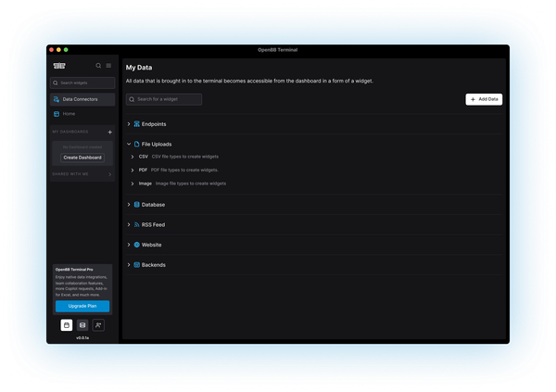Viewport: 556px width, 392px height.
Task: Click the Add Data button
Action: click(x=484, y=98)
